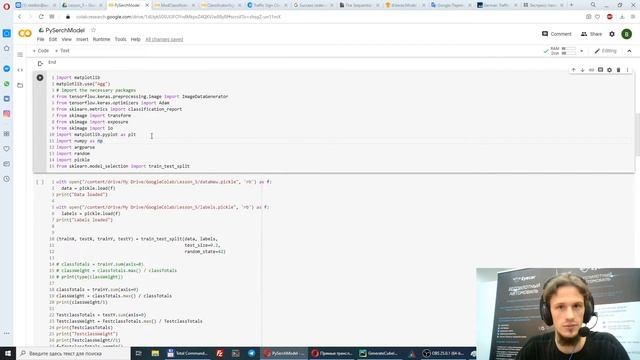Click the second cell's run bracket

[x=40, y=182]
